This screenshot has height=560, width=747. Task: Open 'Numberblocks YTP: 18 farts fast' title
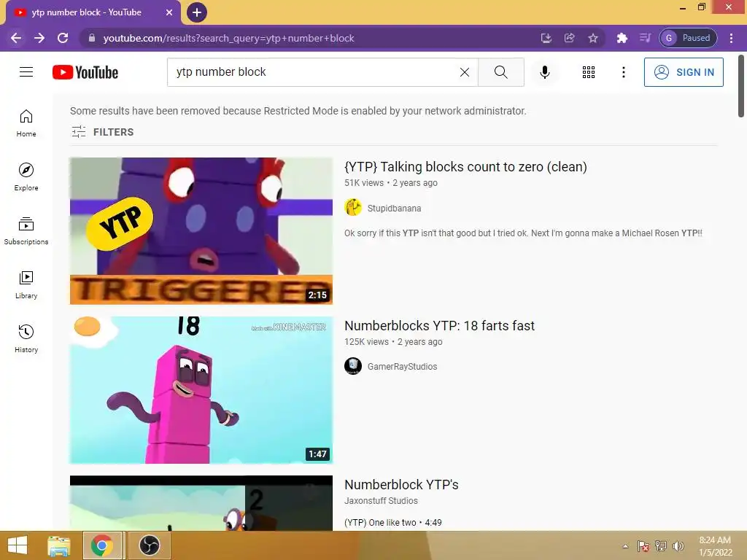pyautogui.click(x=439, y=326)
